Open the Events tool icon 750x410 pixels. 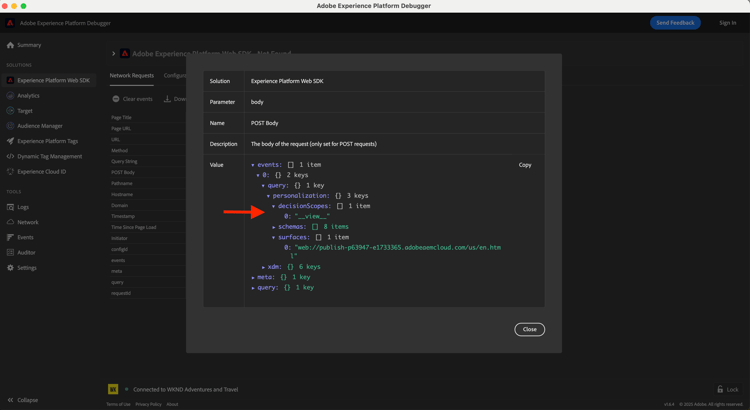10,237
